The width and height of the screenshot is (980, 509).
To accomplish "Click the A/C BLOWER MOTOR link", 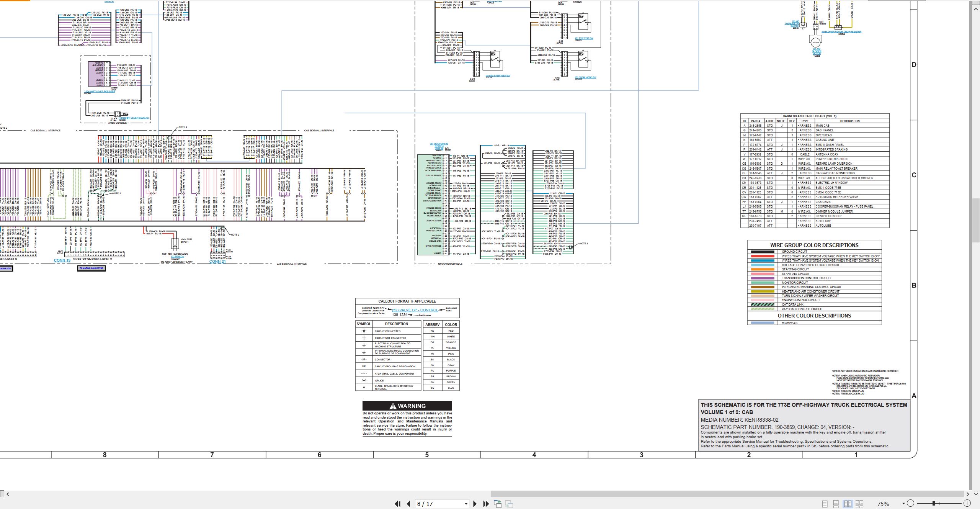I will coord(817,51).
